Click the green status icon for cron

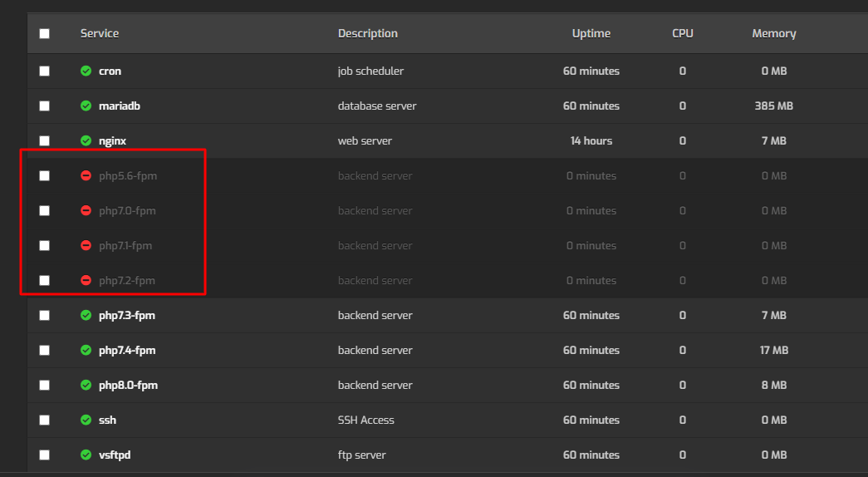click(x=86, y=71)
